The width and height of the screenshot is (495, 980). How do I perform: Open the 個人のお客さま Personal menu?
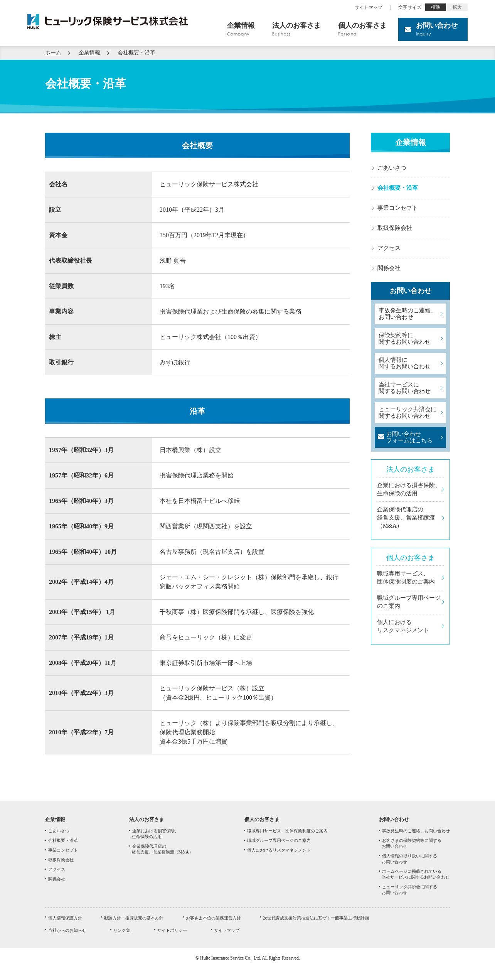[362, 29]
